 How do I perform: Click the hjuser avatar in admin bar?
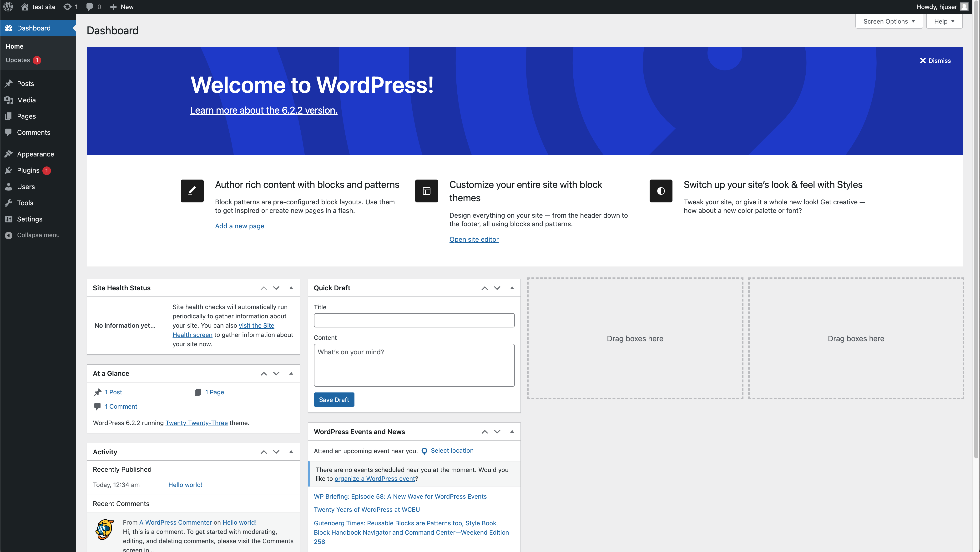964,7
